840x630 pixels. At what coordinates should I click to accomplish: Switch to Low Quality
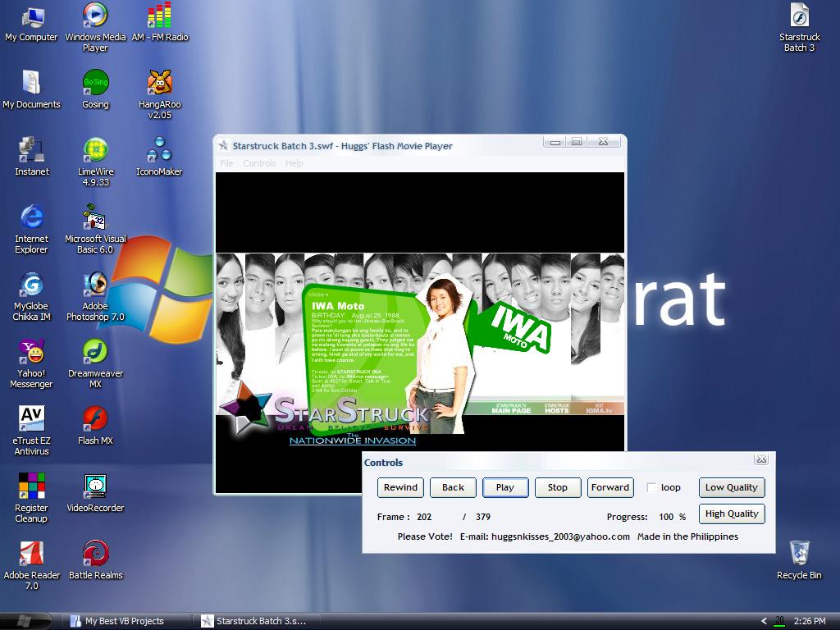pos(731,487)
